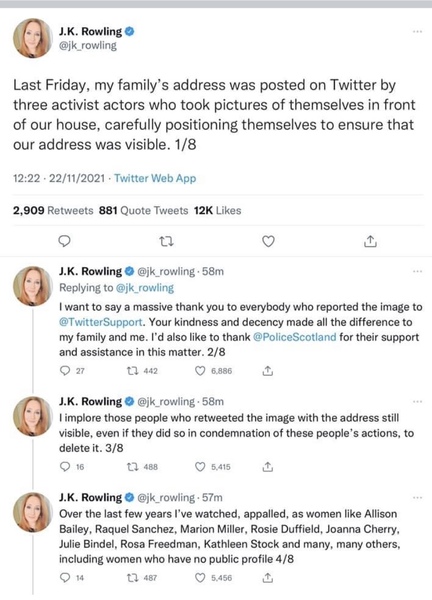Open the Twitter Web App source link
The image size is (432, 600).
click(155, 178)
